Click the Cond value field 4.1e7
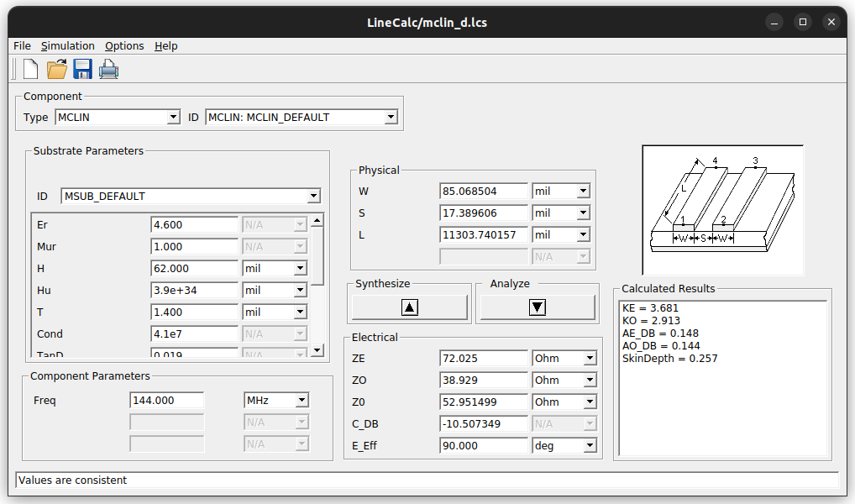Image resolution: width=855 pixels, height=504 pixels. (x=195, y=333)
